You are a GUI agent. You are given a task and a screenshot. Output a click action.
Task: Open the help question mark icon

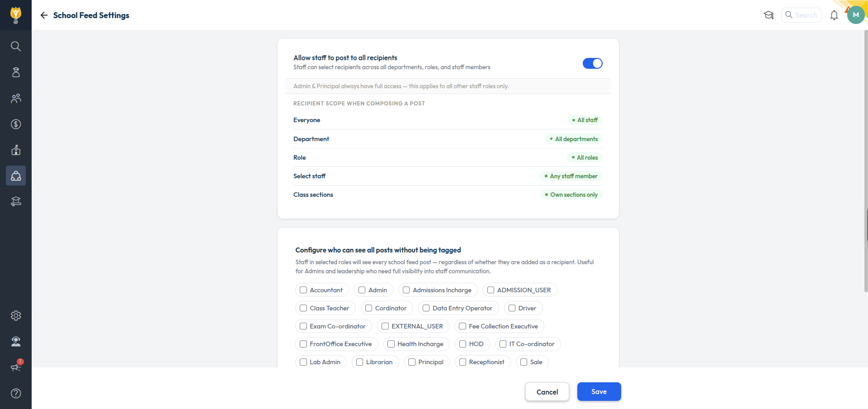[16, 393]
